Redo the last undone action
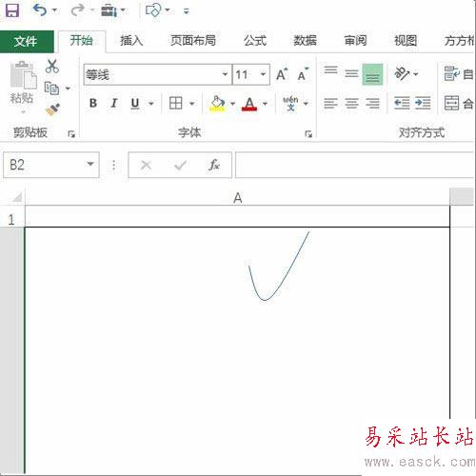The height and width of the screenshot is (476, 476). tap(77, 10)
